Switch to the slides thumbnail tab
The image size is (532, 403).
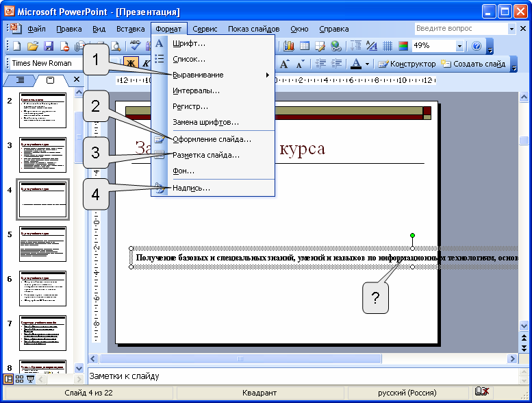point(50,80)
